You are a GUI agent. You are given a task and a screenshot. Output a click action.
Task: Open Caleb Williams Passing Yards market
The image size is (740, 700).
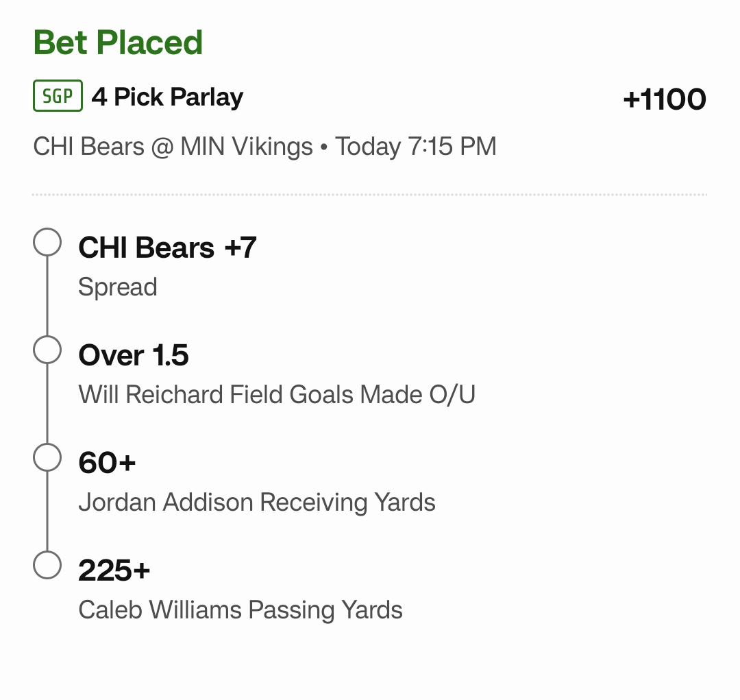click(241, 610)
